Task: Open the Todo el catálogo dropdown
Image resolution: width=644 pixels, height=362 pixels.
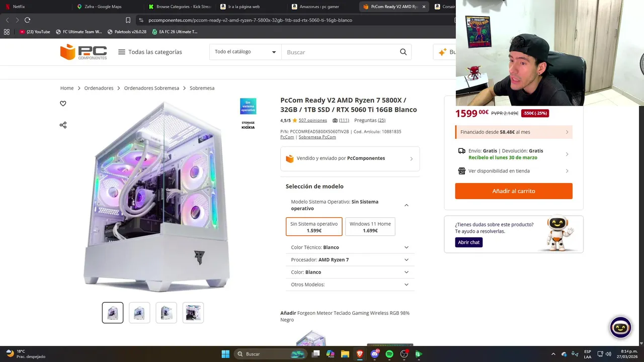Action: tap(246, 52)
